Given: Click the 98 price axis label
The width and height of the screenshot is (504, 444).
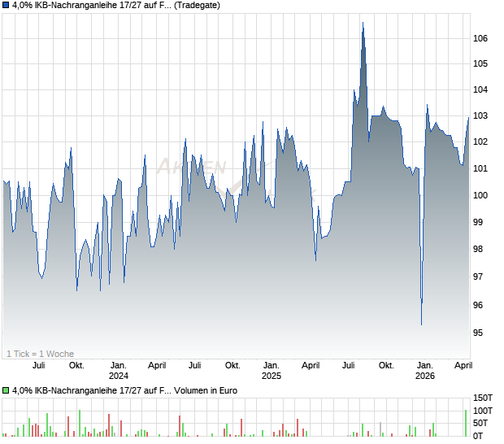Looking at the screenshot, I should pyautogui.click(x=478, y=249).
